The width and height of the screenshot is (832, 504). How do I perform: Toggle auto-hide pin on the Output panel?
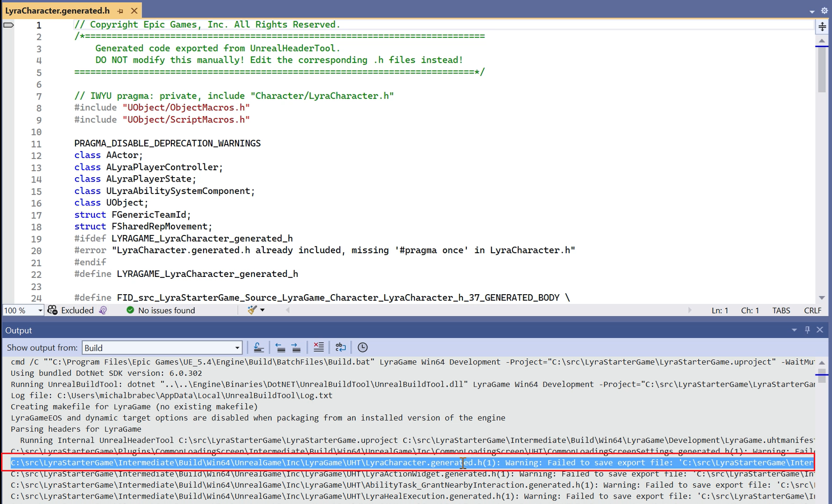[808, 330]
